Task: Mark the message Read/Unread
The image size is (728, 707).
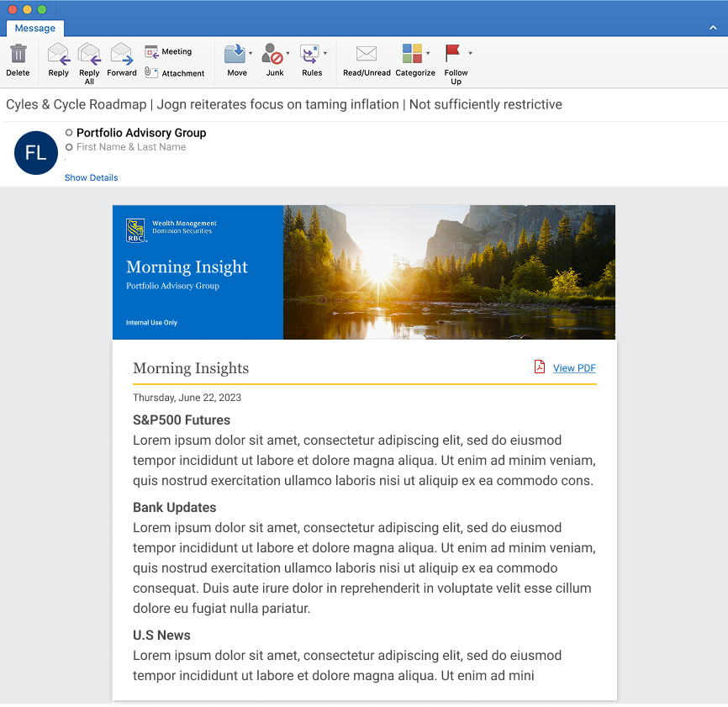Action: [366, 57]
